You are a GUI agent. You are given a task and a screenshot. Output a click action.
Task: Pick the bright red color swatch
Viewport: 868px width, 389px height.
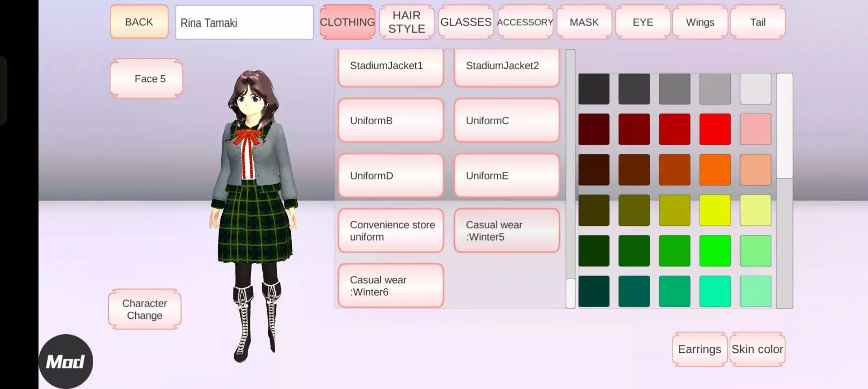pyautogui.click(x=715, y=129)
